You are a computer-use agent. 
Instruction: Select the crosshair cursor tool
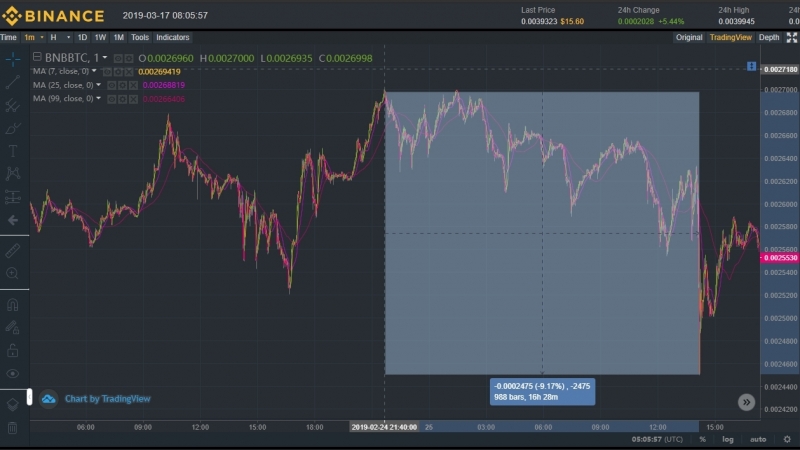[x=13, y=59]
